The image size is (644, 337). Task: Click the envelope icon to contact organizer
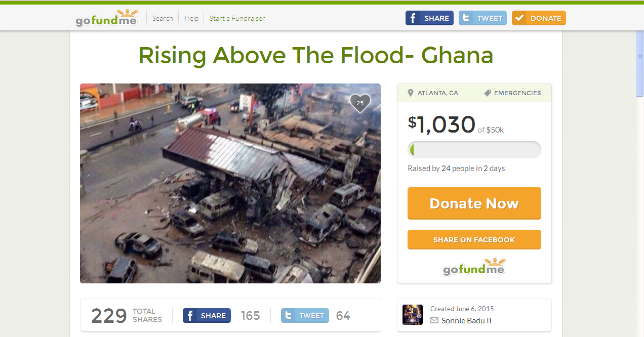coord(434,320)
